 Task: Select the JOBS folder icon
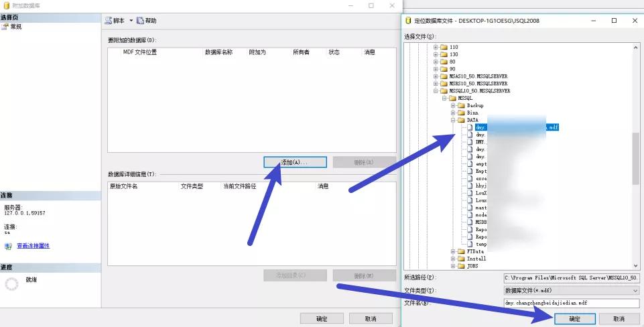[x=461, y=266]
